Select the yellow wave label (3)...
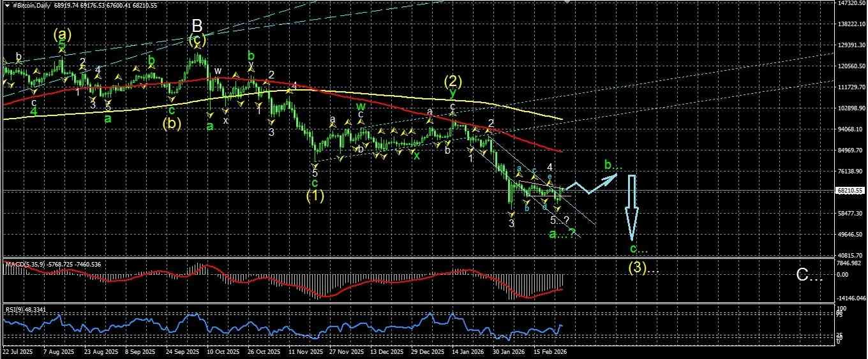Viewport: 868px width, 359px height. pyautogui.click(x=643, y=268)
